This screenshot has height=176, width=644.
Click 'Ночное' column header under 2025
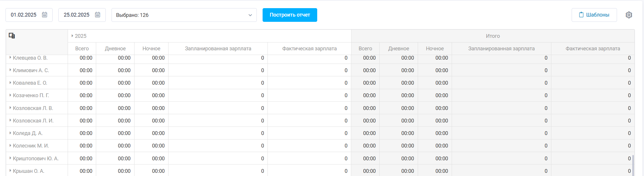151,49
